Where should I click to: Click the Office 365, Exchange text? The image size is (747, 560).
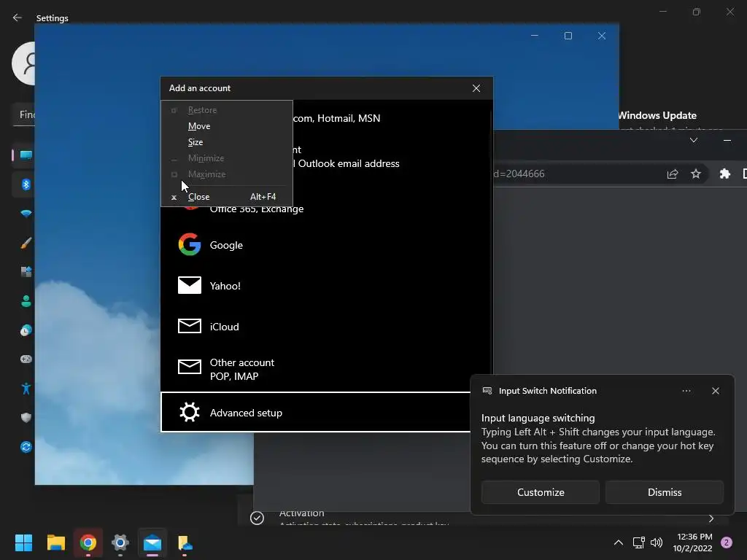[x=256, y=209]
